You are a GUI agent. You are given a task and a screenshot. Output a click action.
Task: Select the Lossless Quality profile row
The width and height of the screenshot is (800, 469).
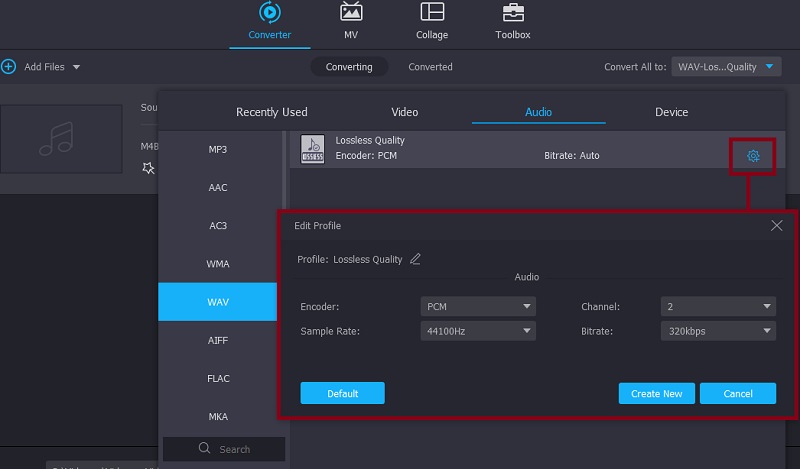click(537, 149)
